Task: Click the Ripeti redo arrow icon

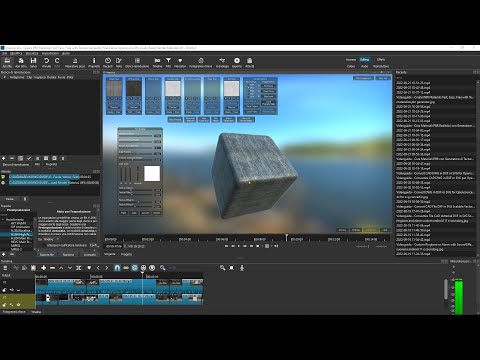Action: point(57,62)
